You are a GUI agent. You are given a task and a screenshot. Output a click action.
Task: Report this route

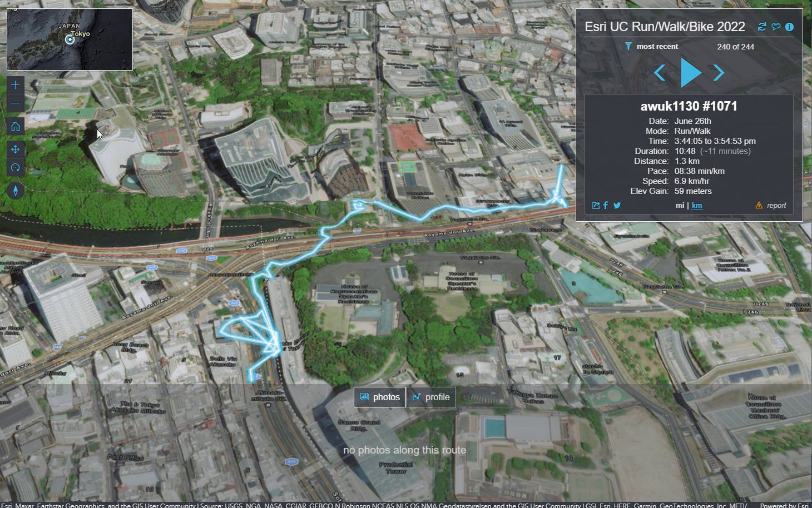(x=771, y=205)
